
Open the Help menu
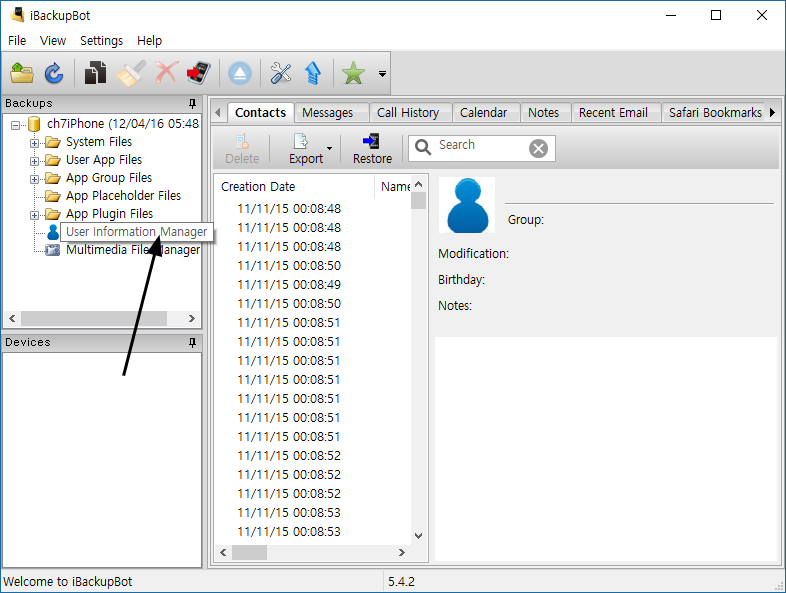pos(149,41)
